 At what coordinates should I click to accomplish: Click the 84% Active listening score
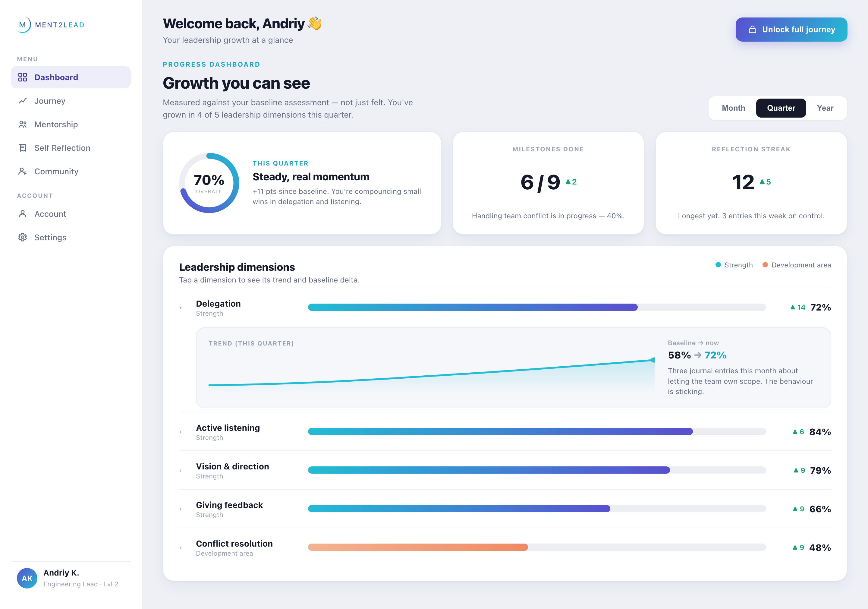point(820,432)
